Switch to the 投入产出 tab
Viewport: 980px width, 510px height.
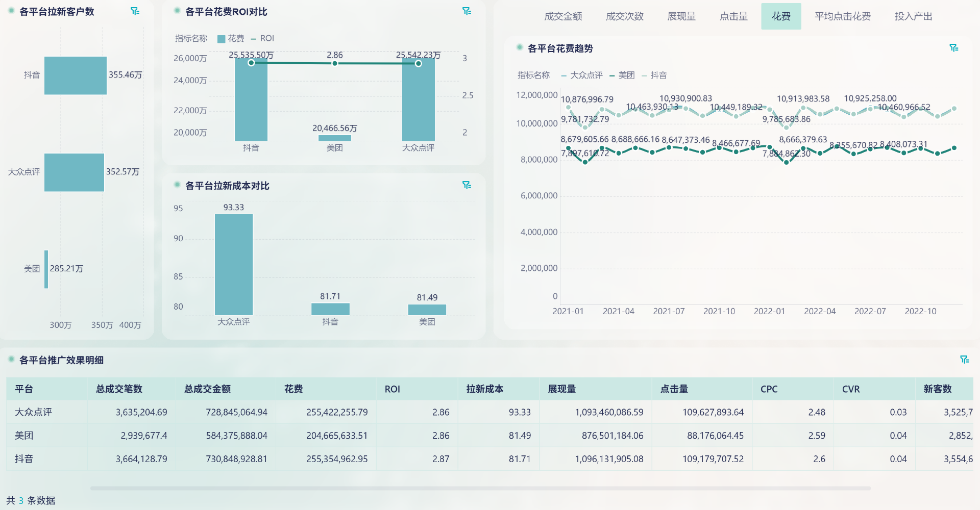[913, 16]
